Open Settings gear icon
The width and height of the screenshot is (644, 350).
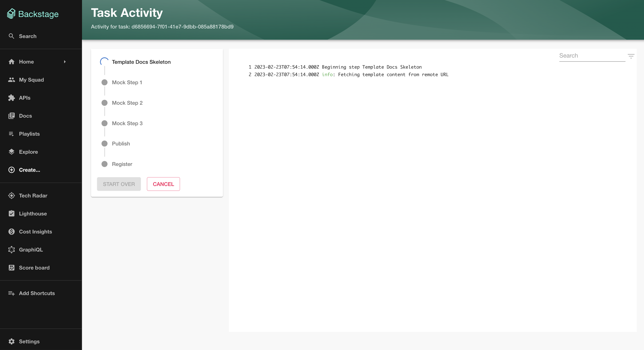12,341
